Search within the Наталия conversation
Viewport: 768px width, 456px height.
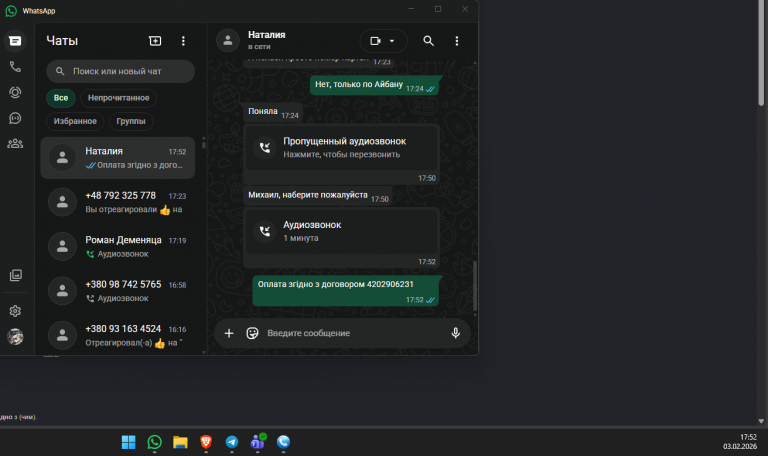(428, 41)
